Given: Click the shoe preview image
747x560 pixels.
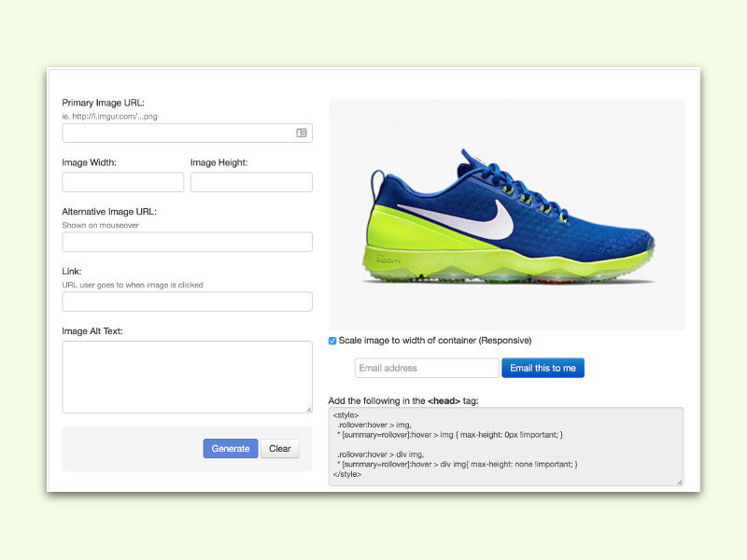Looking at the screenshot, I should click(x=506, y=215).
